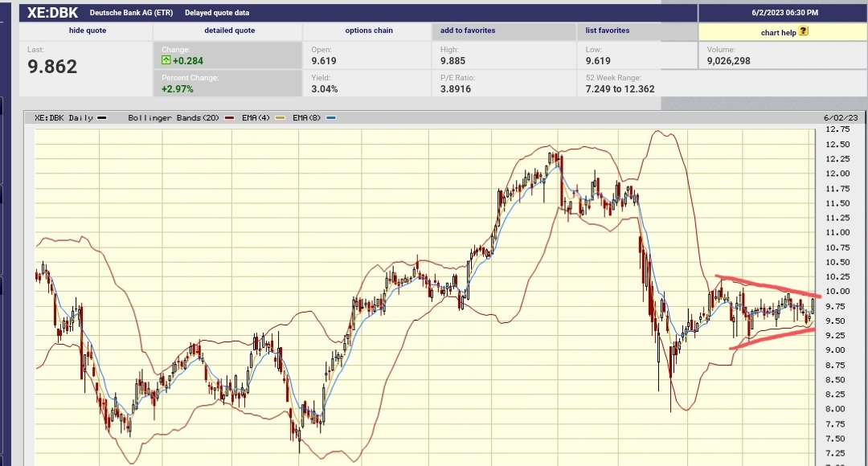The width and height of the screenshot is (868, 466).
Task: Click the 8.50 price axis label
Action: point(835,380)
